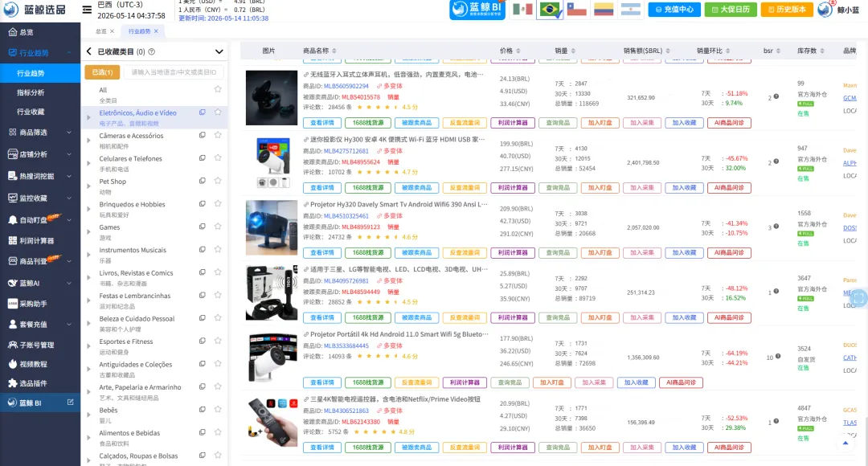This screenshot has height=466, width=868.
Task: Favorite Pet Shop category star
Action: point(218,181)
